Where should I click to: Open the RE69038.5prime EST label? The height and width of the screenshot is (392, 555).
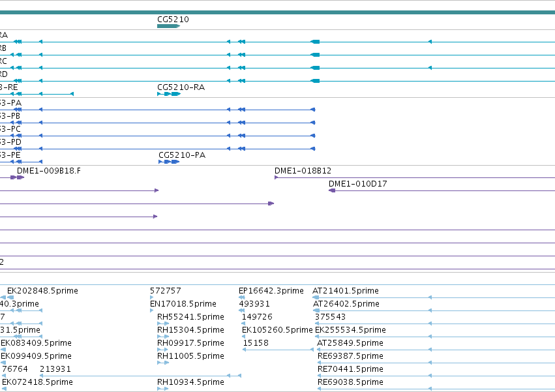[350, 382]
